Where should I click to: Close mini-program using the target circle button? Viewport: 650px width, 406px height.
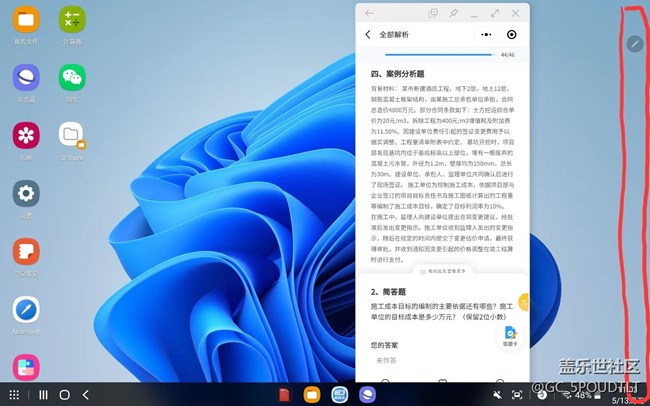pyautogui.click(x=512, y=34)
